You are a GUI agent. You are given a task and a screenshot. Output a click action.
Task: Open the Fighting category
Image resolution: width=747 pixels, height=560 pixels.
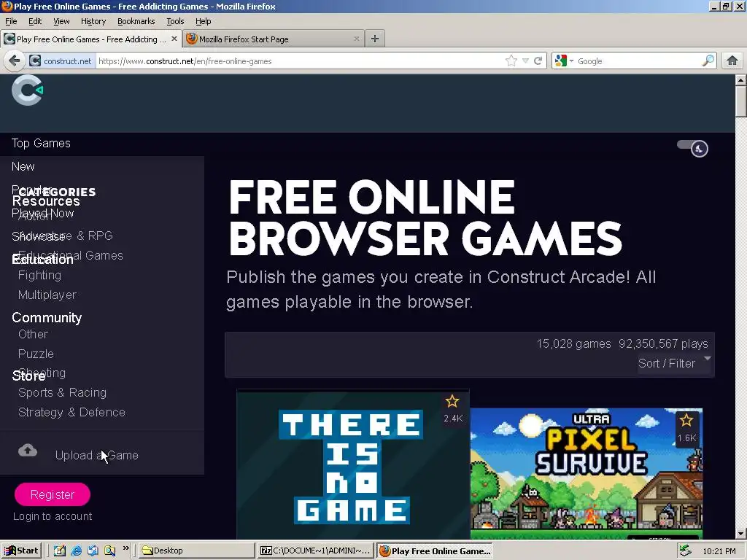point(39,275)
